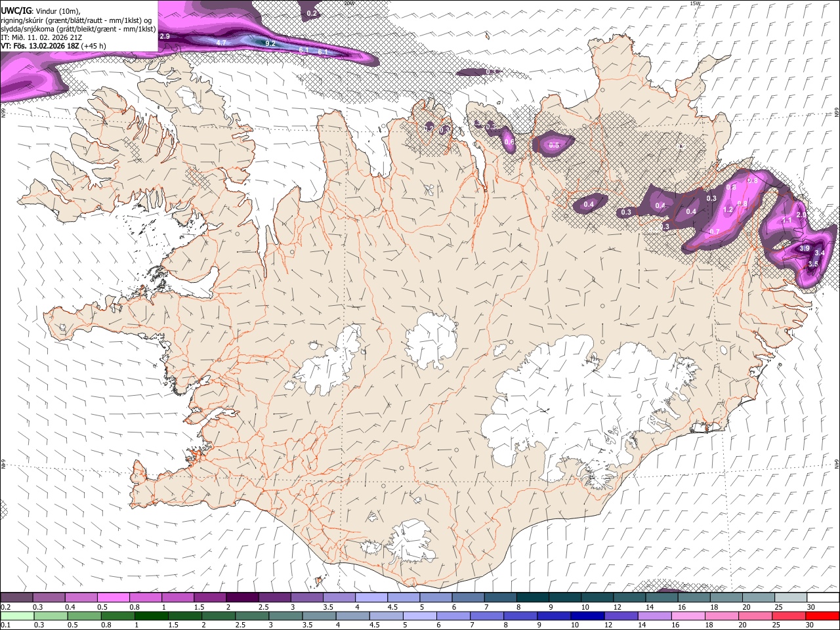The width and height of the screenshot is (840, 630).
Task: Click the 15W longitude label at the top edge
Action: click(x=696, y=3)
